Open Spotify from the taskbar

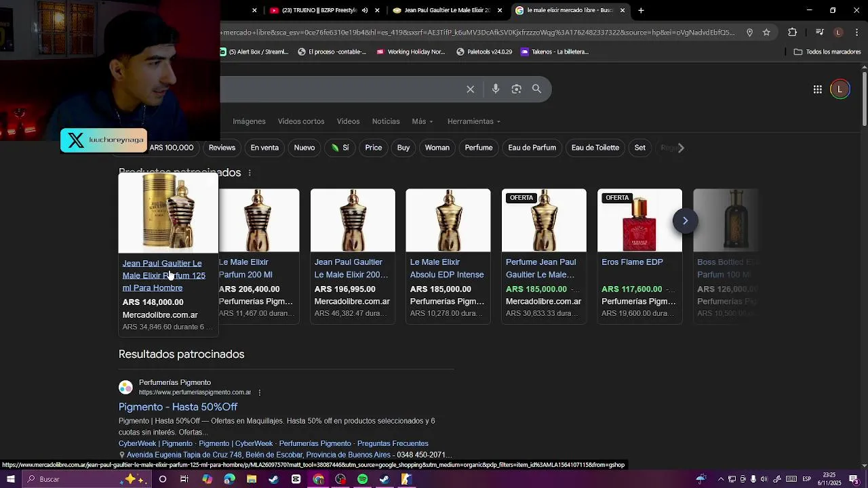pos(362,479)
